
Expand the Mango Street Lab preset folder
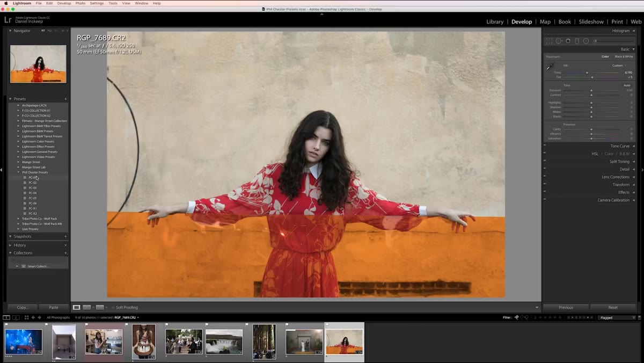(19, 167)
